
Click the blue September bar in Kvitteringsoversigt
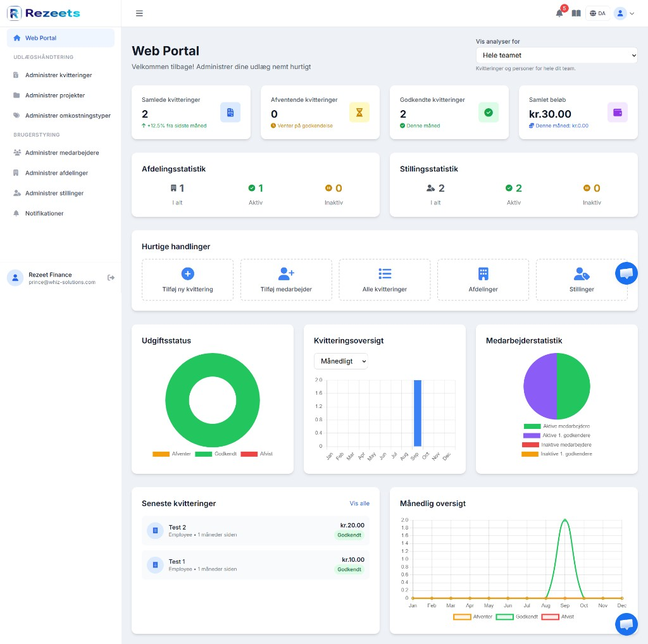tap(418, 413)
